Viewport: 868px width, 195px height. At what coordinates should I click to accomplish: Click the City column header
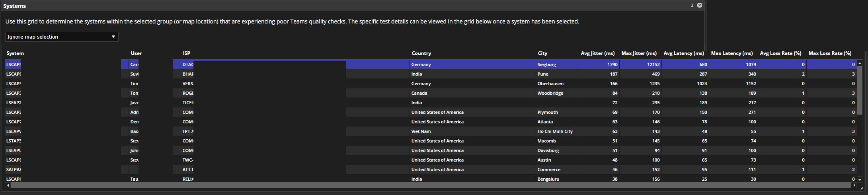click(x=542, y=53)
